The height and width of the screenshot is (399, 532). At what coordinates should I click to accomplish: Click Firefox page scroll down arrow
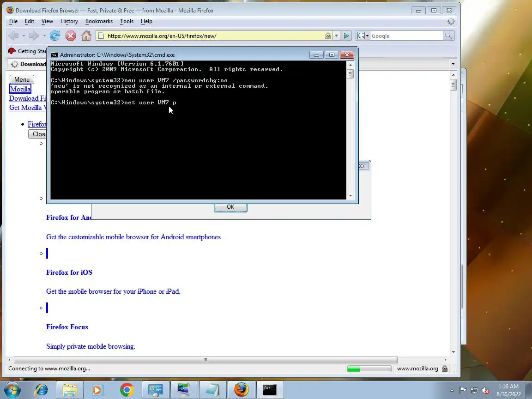(453, 352)
